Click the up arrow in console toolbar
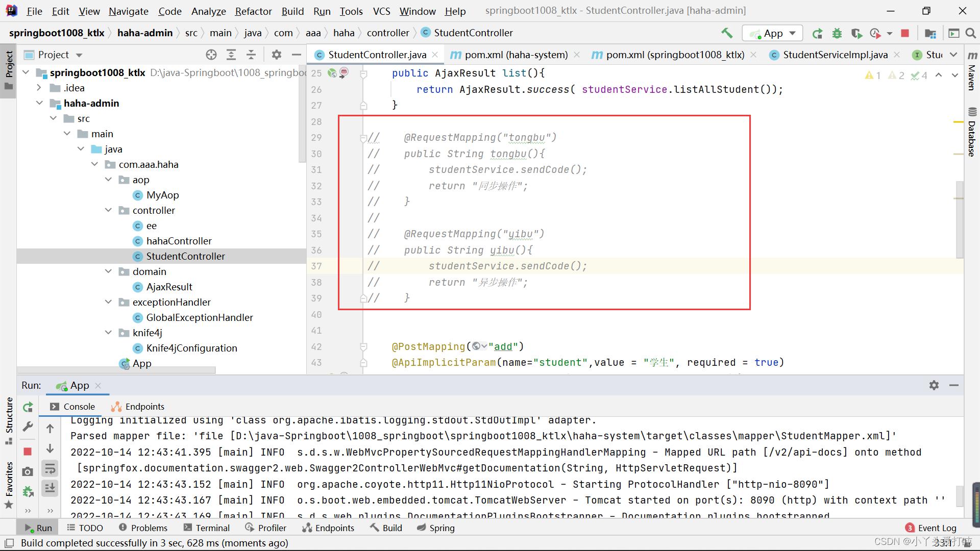Viewport: 980px width, 551px height. [50, 429]
